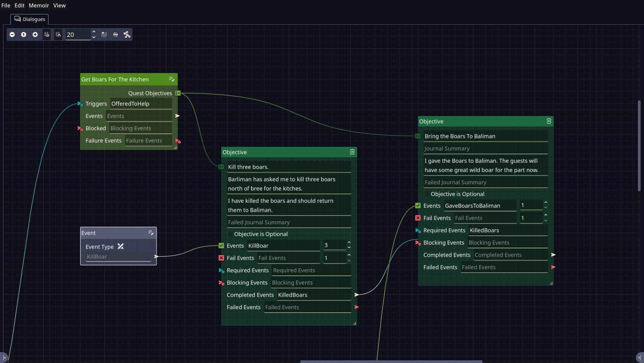This screenshot has width=644, height=363.
Task: Reset graph zoom to 100%
Action: coord(24,35)
